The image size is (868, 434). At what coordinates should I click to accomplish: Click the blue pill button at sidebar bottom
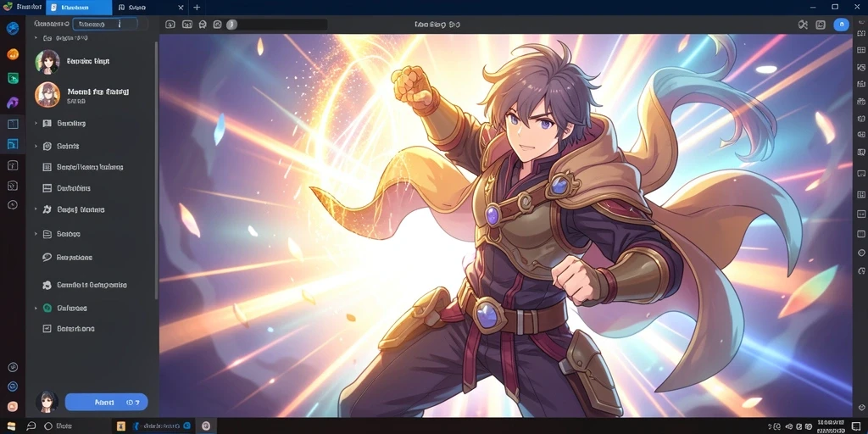click(106, 402)
